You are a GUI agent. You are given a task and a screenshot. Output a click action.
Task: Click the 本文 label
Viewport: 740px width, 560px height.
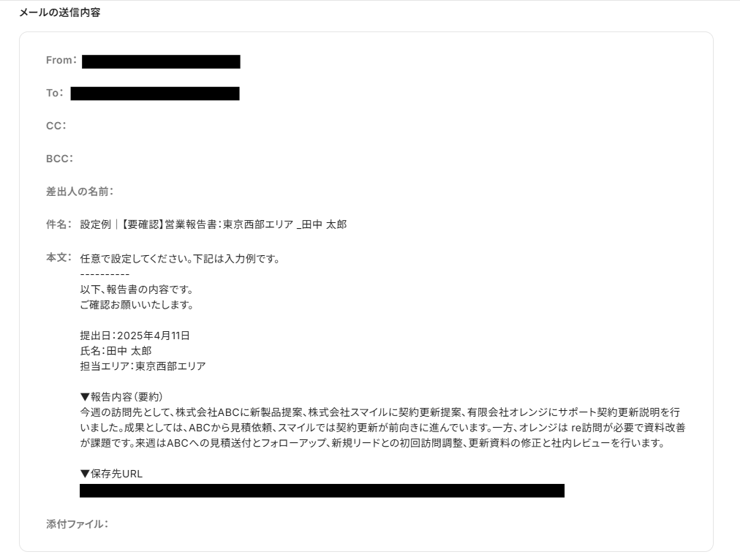tap(58, 257)
